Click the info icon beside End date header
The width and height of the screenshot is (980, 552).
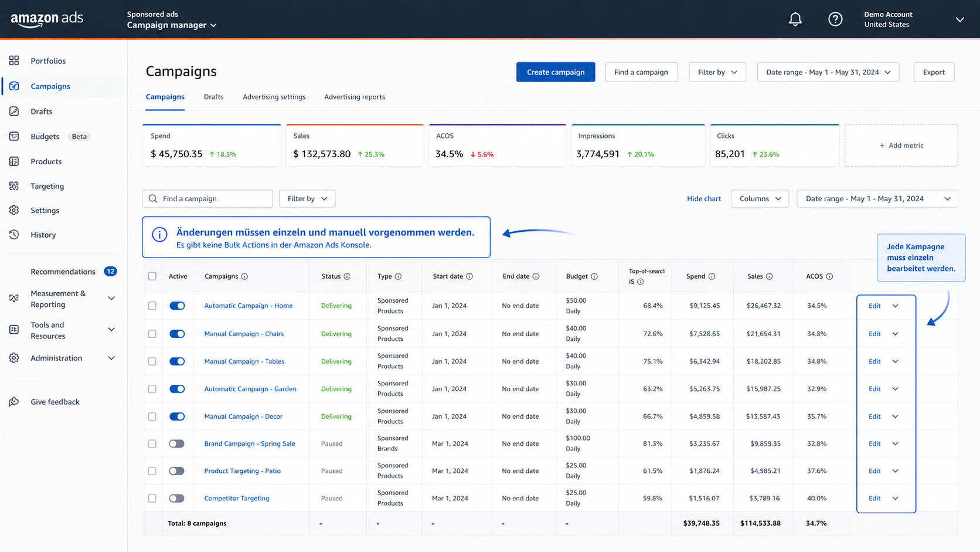[x=536, y=276]
